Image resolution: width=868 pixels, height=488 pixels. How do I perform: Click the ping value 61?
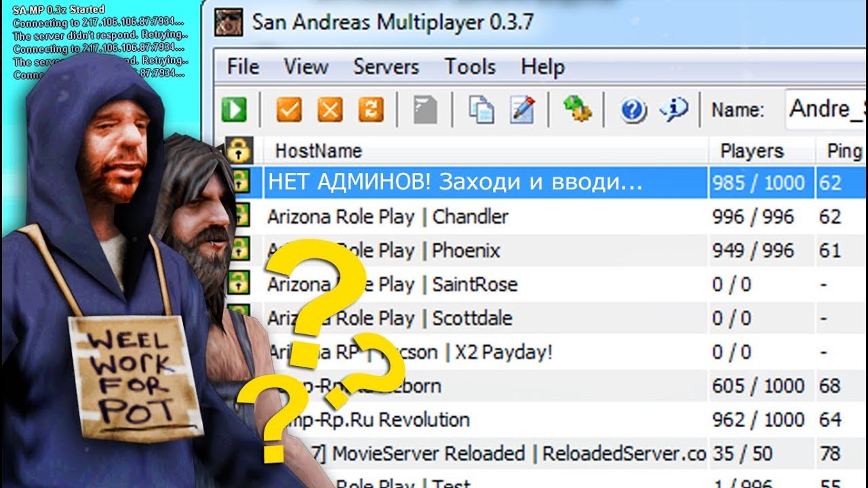(x=830, y=250)
